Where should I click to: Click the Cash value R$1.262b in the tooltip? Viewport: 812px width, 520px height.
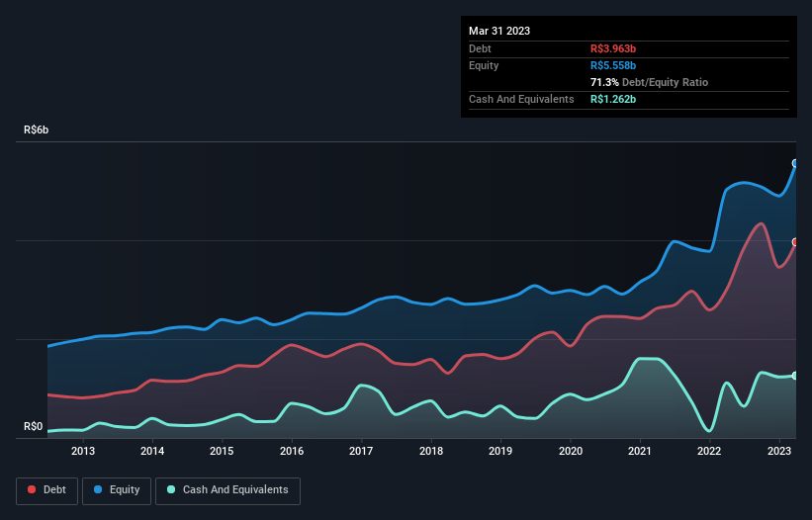point(613,99)
